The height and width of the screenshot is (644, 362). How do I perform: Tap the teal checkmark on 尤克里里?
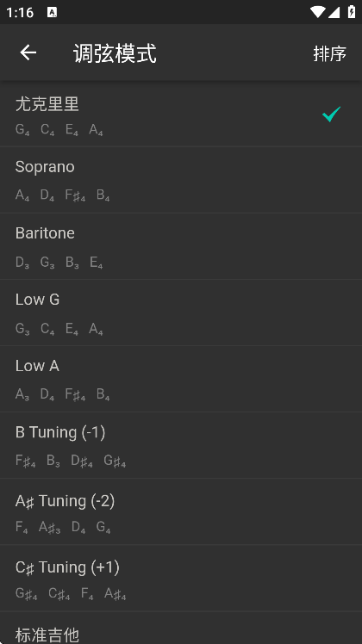click(331, 115)
